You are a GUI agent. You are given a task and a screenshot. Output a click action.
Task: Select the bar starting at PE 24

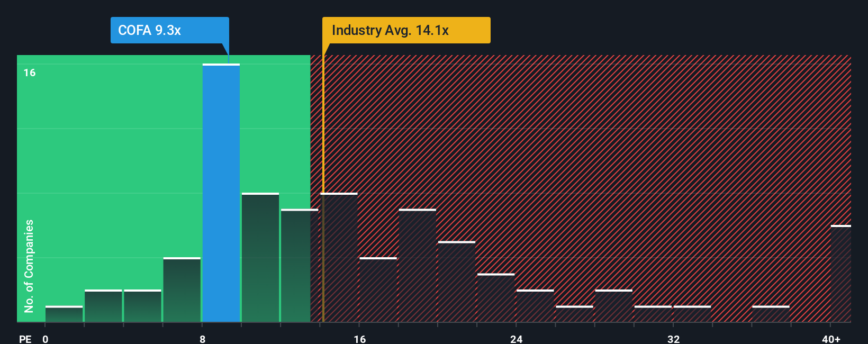click(535, 306)
